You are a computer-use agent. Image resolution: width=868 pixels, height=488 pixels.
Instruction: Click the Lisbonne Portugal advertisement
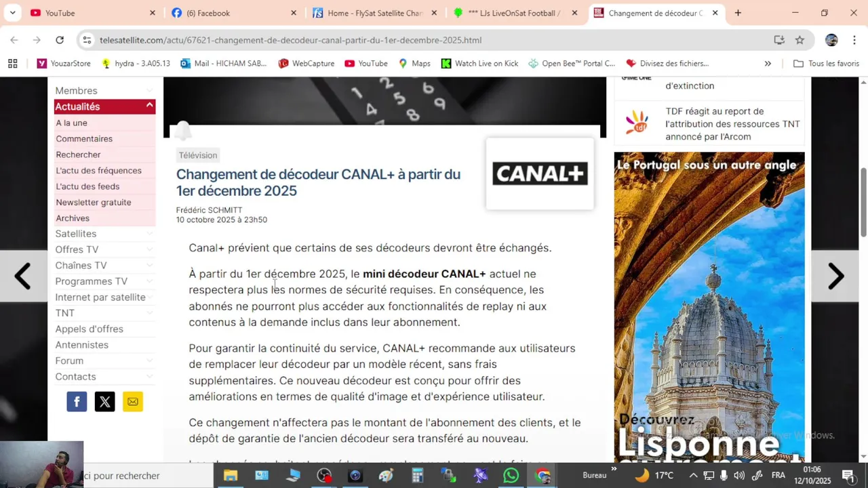(709, 307)
